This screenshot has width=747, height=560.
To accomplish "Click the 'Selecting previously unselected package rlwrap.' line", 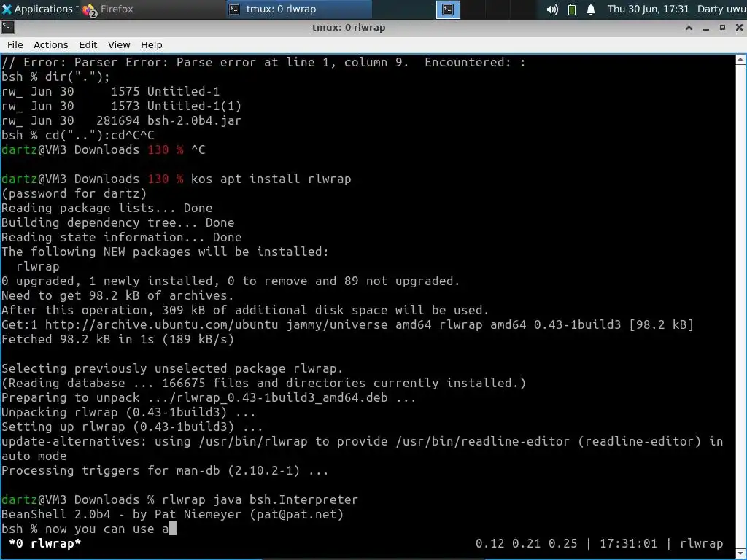I will point(172,368).
